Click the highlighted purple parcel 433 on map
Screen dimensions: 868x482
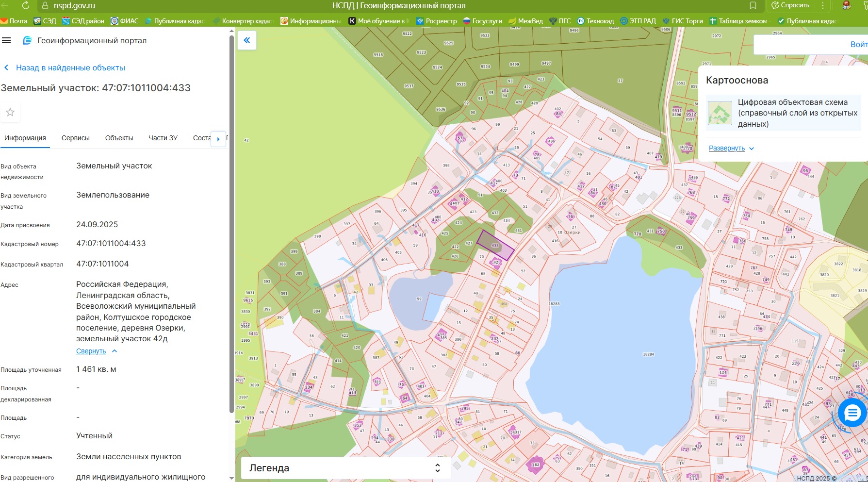[495, 245]
